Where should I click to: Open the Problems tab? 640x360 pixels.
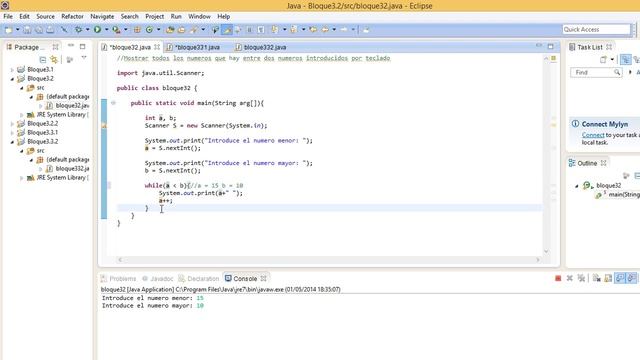pos(118,279)
